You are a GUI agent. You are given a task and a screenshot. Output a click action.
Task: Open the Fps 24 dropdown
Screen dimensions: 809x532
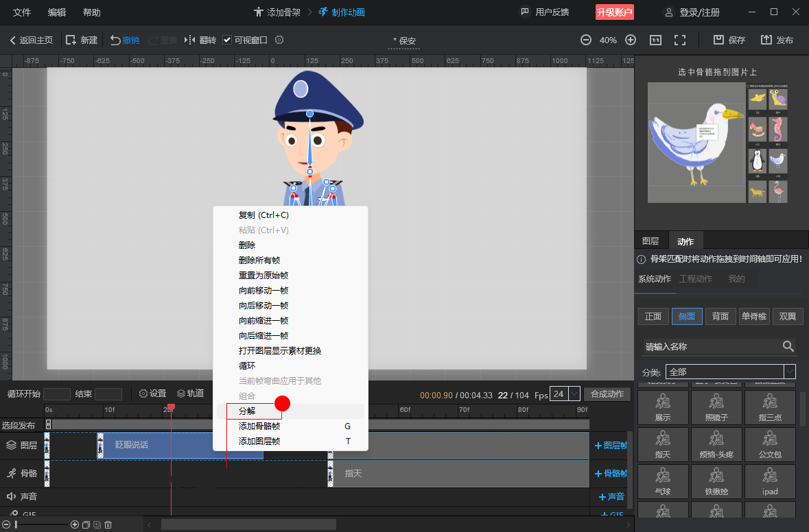[x=574, y=394]
